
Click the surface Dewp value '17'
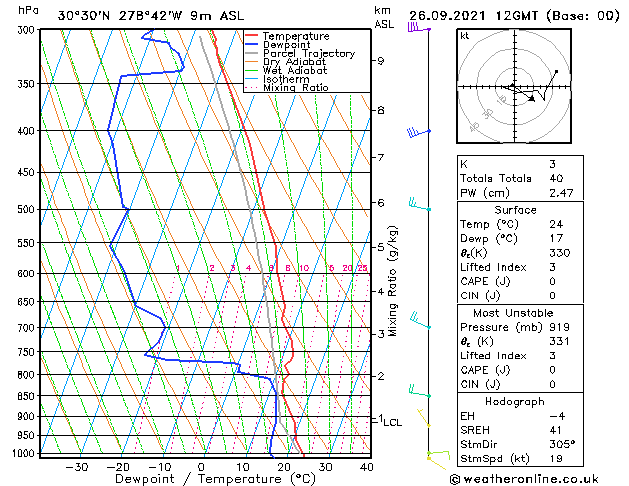[556, 239]
